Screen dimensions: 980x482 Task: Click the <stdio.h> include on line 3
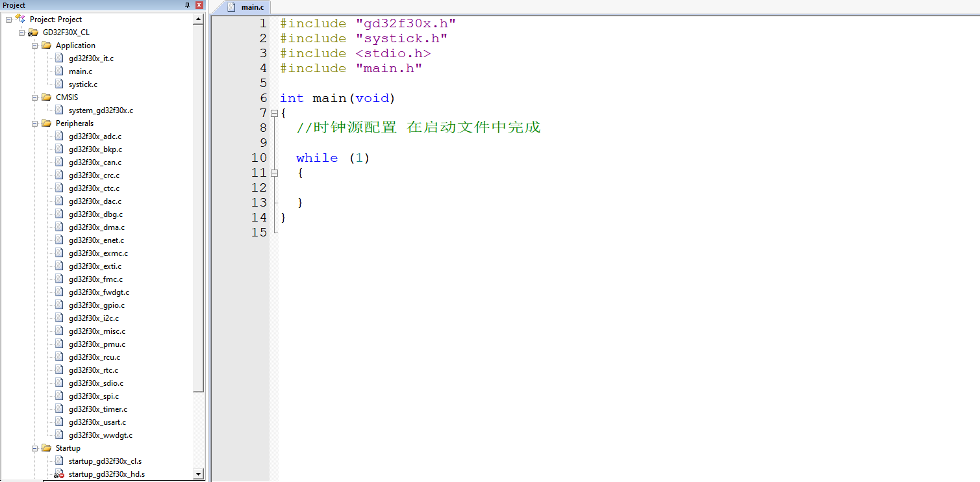[x=393, y=53]
